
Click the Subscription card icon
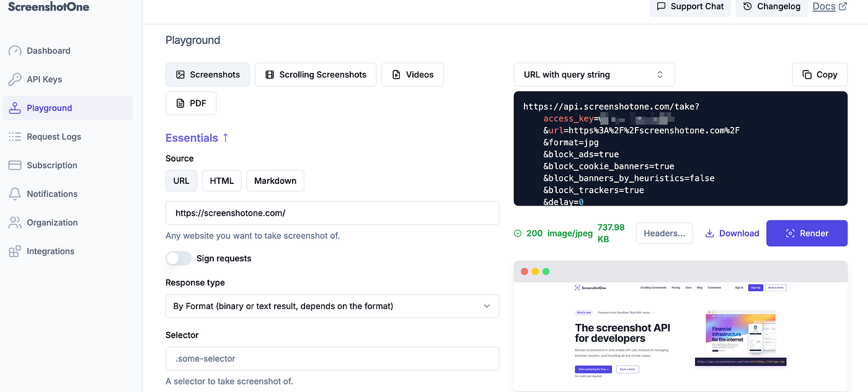[15, 165]
